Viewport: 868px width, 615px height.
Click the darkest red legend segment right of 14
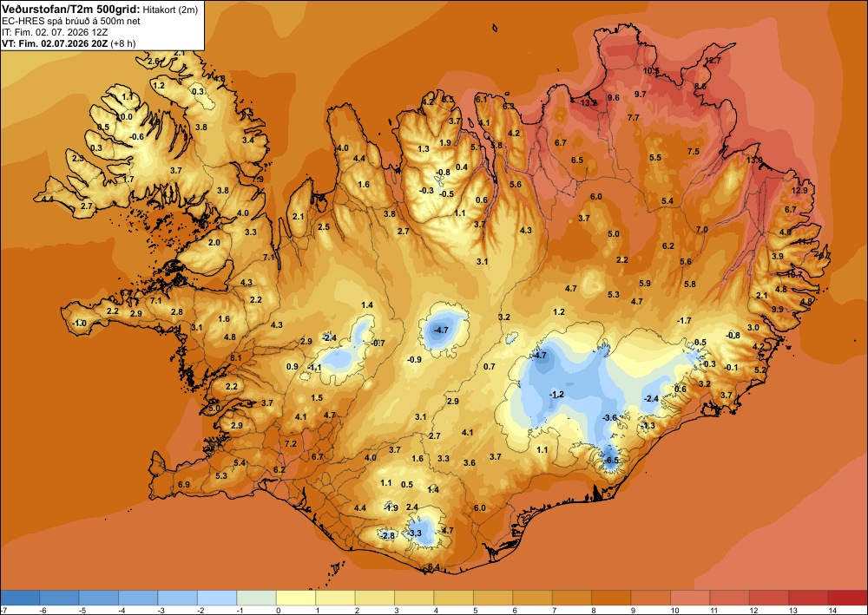(848, 598)
